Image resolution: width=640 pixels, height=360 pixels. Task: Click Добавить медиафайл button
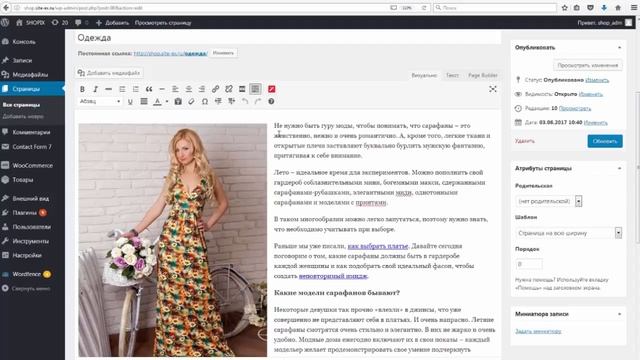click(x=109, y=73)
